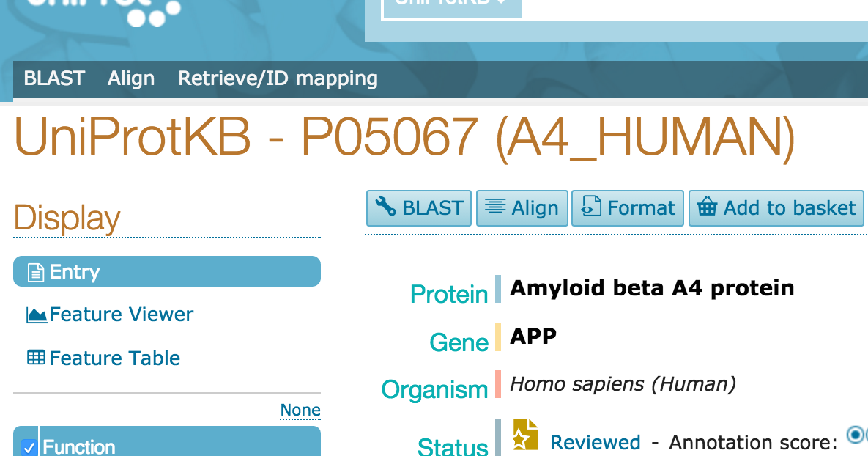Follow the Reviewed status link
The image size is (868, 456).
[595, 442]
